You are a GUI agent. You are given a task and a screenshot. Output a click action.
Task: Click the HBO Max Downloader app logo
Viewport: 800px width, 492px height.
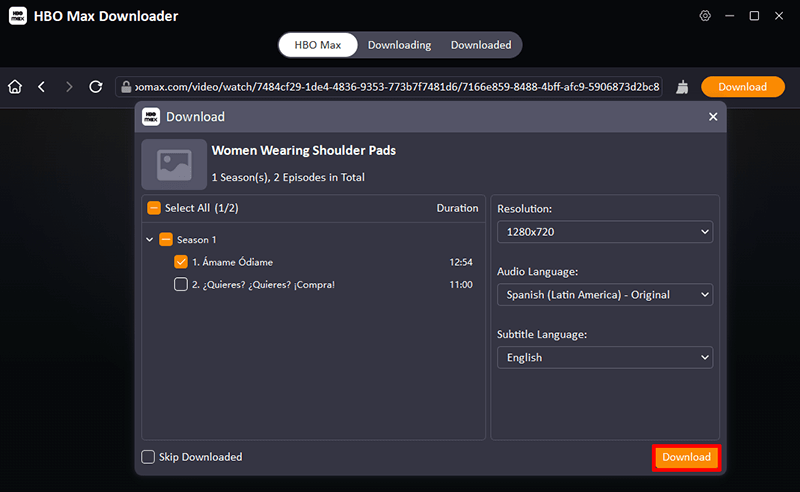click(18, 16)
